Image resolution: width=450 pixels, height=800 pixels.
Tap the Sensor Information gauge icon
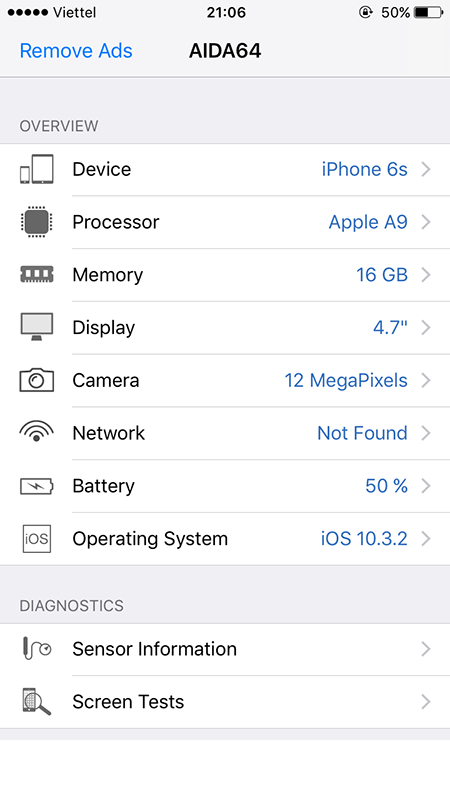[37, 648]
